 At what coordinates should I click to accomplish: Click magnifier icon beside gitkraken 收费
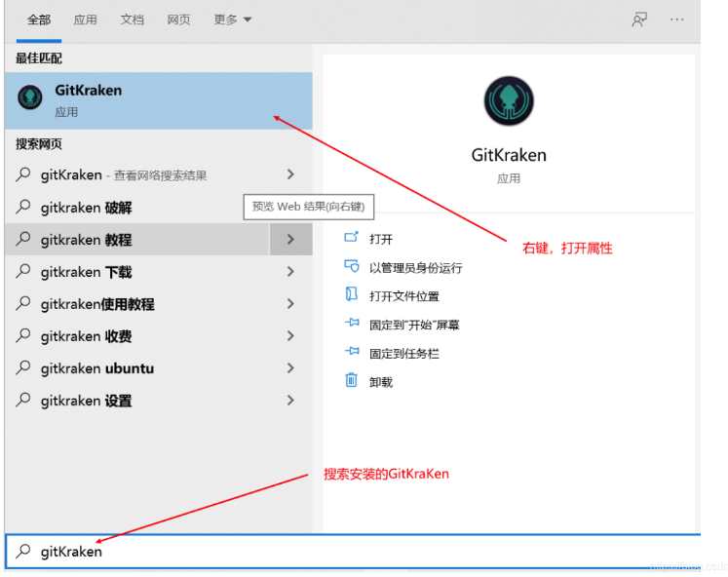click(x=22, y=335)
